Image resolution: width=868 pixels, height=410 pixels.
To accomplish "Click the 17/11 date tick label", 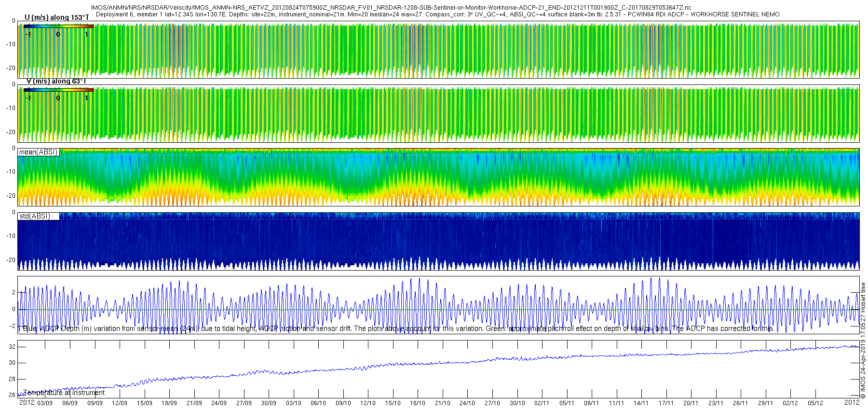I will tap(666, 403).
